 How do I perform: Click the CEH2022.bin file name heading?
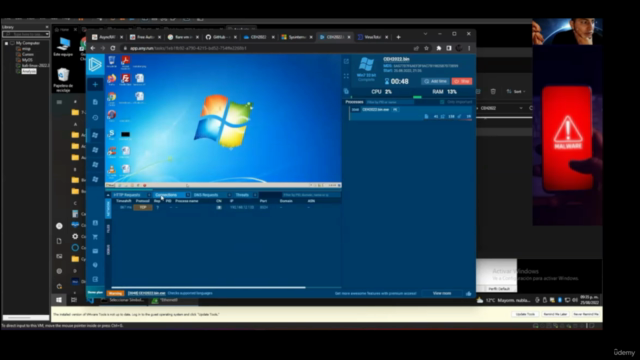396,60
